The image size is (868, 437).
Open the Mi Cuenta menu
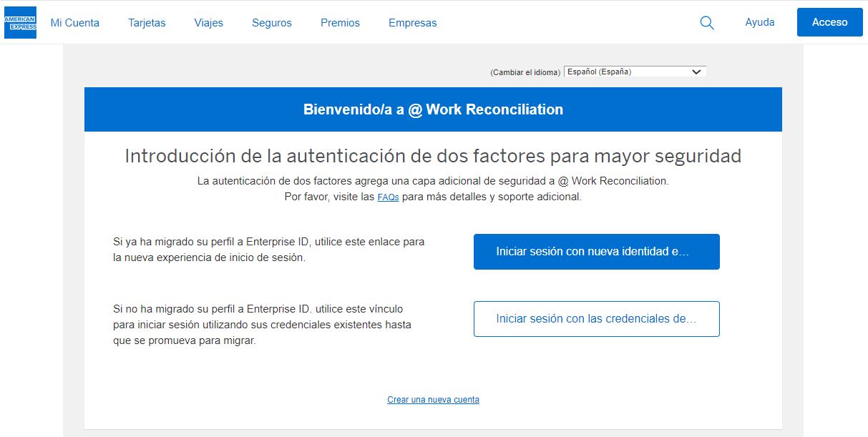click(75, 23)
